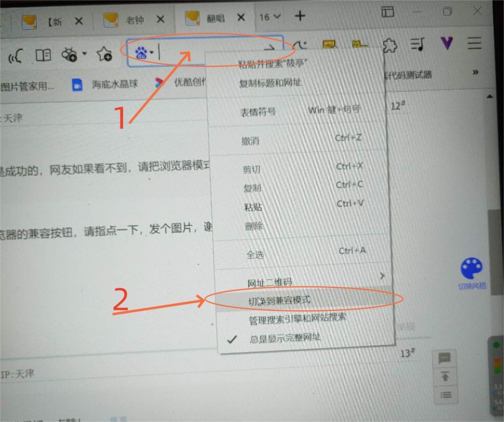Image resolution: width=504 pixels, height=422 pixels.
Task: Click the purple V toolbar icon
Action: (x=446, y=43)
